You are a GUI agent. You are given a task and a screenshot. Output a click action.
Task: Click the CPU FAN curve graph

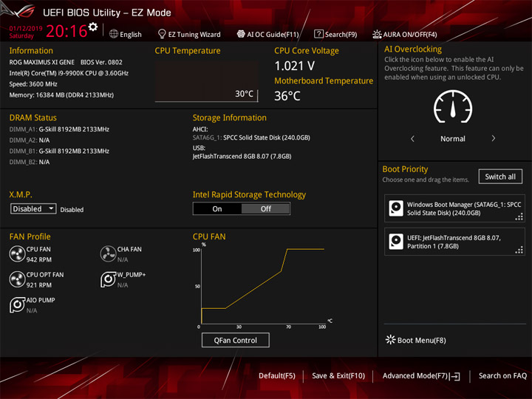coord(263,285)
